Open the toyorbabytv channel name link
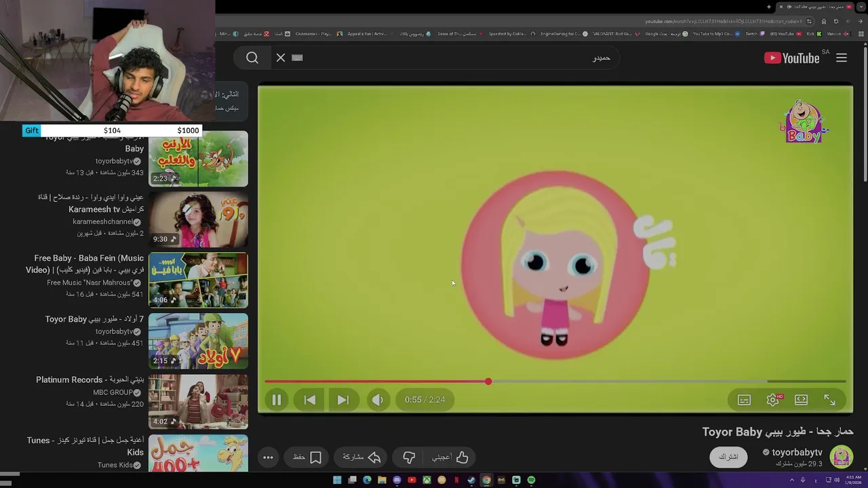 click(797, 452)
